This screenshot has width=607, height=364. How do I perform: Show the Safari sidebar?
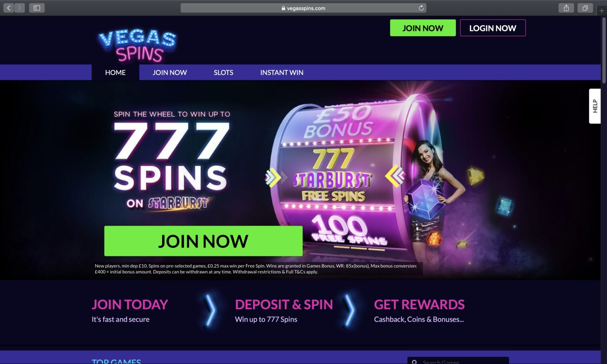[37, 8]
